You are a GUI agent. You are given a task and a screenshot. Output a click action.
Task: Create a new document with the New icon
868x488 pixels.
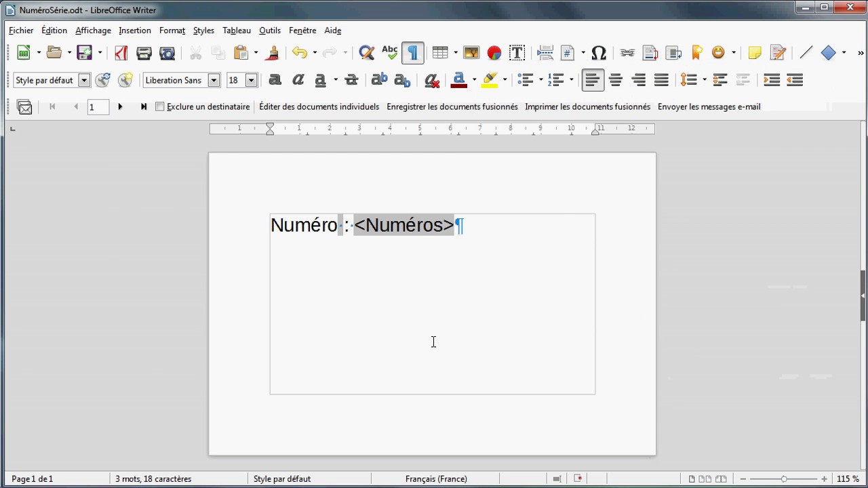24,53
